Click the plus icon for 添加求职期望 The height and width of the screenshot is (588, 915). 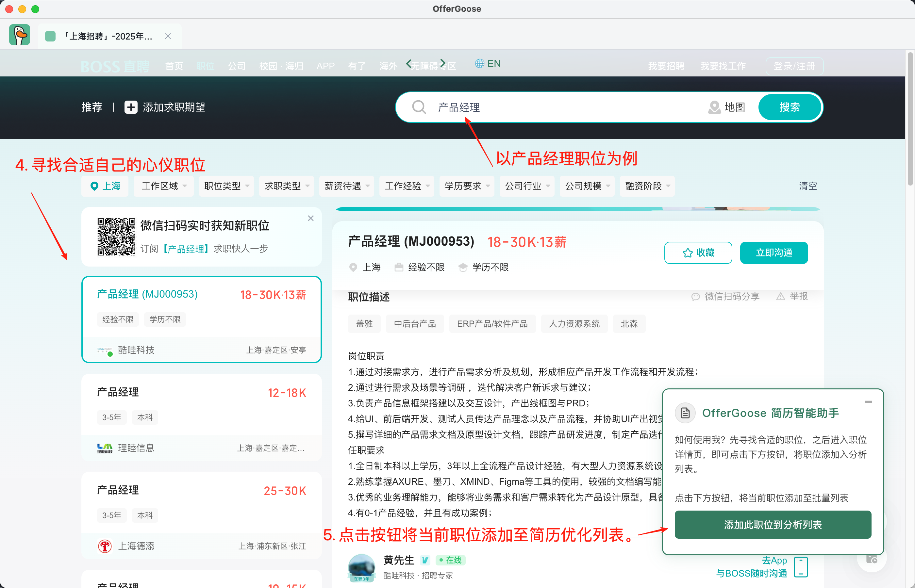pyautogui.click(x=131, y=107)
